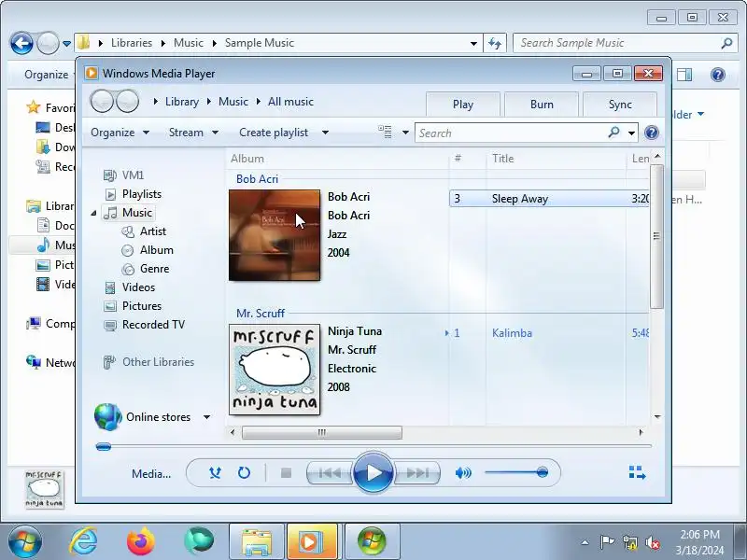Viewport: 747px width, 560px height.
Task: Click the Ninja Tuna album art thumbnail
Action: coord(275,370)
